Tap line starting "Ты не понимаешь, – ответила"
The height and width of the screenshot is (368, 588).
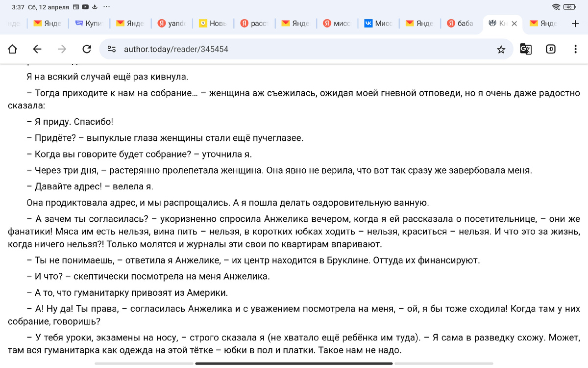pos(253,260)
